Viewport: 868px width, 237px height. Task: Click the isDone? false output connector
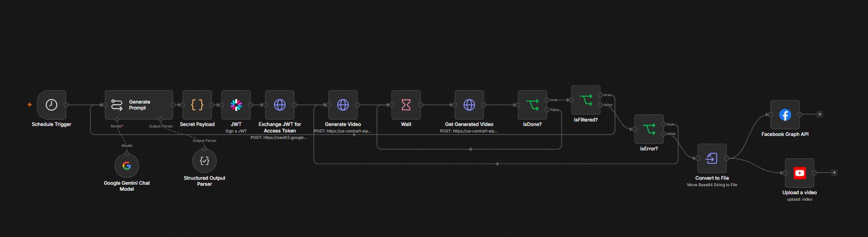(x=547, y=110)
